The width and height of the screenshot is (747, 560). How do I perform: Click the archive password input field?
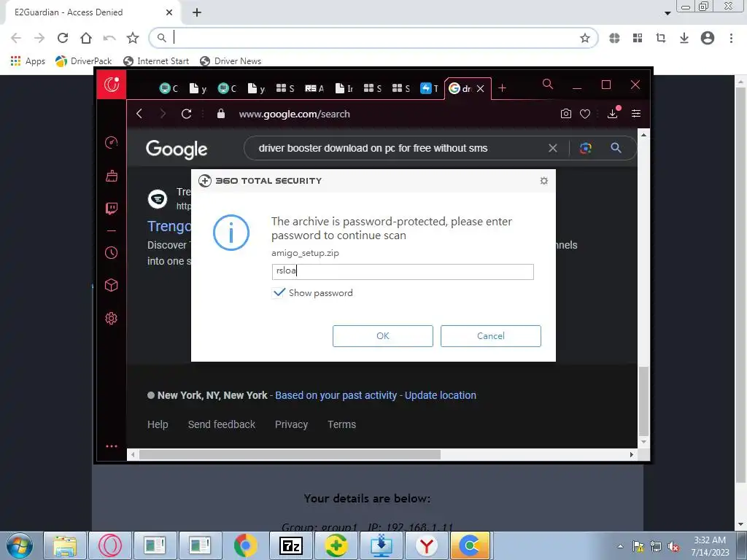tap(403, 271)
